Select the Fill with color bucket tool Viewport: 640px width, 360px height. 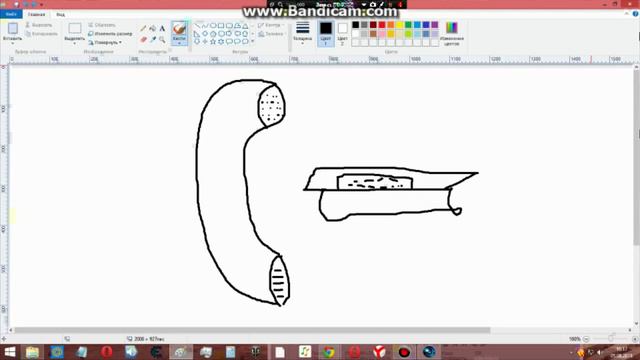[153, 29]
